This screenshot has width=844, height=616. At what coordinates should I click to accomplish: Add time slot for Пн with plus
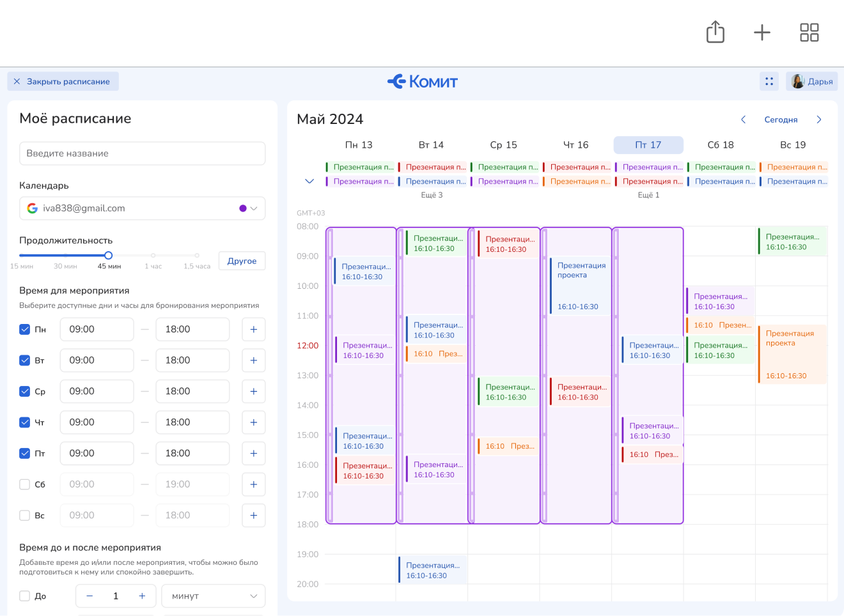point(253,330)
